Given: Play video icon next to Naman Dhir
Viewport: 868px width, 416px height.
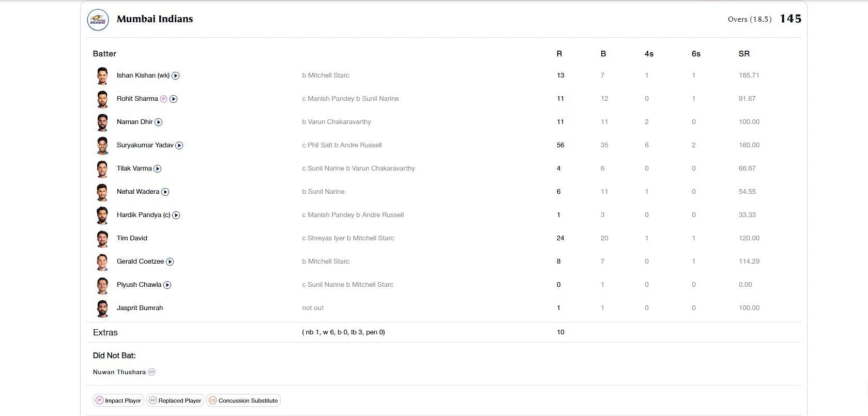Looking at the screenshot, I should pos(159,122).
